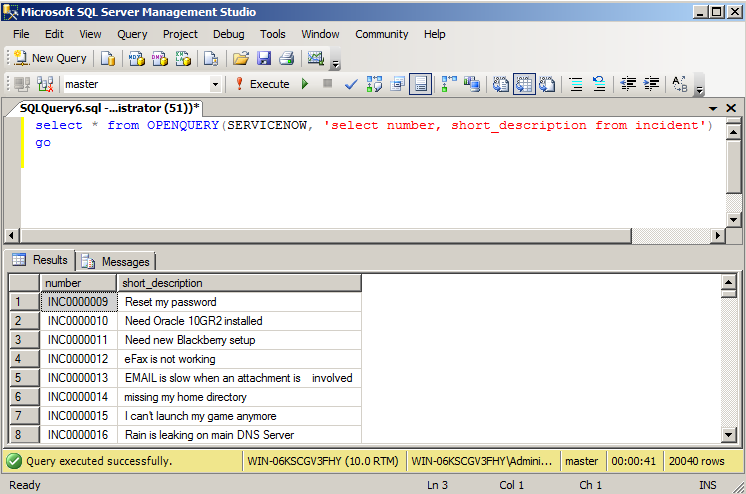Screen dimensions: 746x494
Task: Open the Query menu
Action: pyautogui.click(x=132, y=34)
